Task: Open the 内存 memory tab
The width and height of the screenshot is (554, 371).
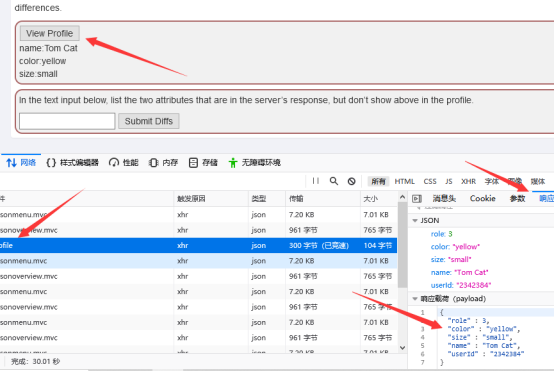Action: (163, 163)
